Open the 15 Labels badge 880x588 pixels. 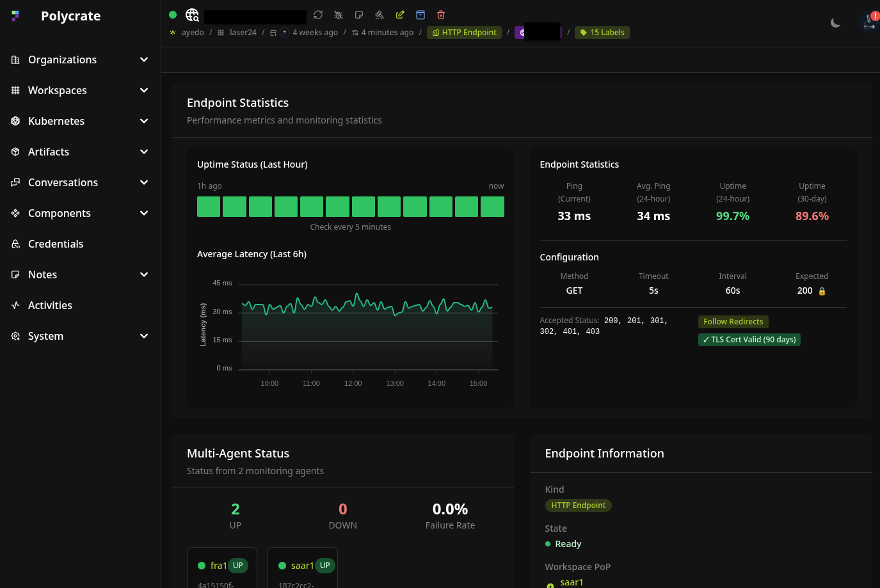602,32
